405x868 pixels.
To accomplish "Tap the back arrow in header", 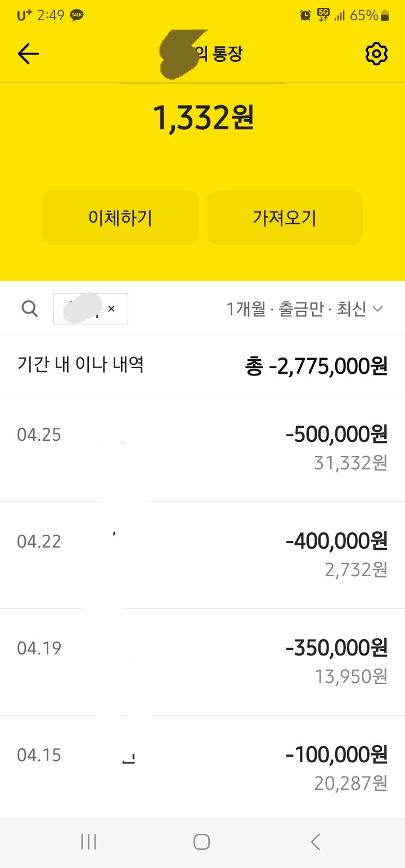I will click(x=28, y=54).
